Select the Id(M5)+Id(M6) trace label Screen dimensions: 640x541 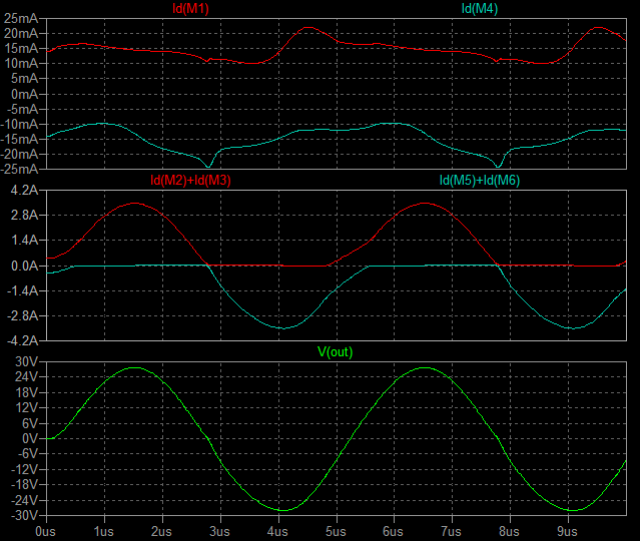pyautogui.click(x=479, y=180)
